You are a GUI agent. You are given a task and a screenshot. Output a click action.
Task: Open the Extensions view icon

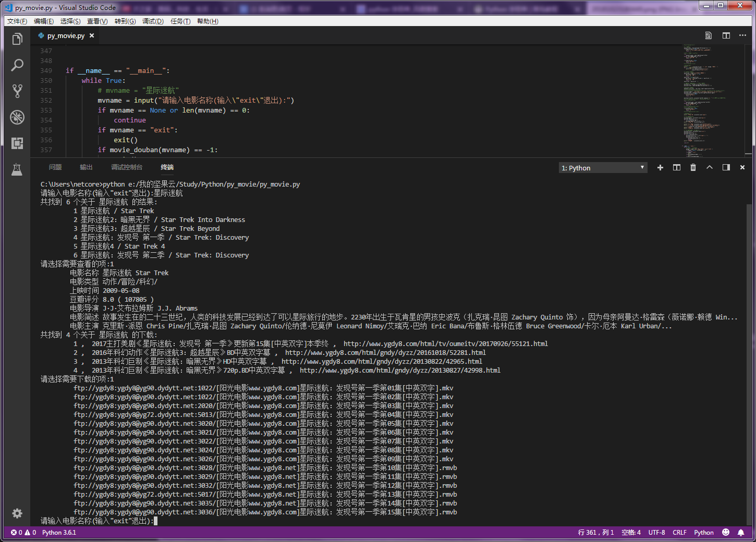click(x=17, y=143)
